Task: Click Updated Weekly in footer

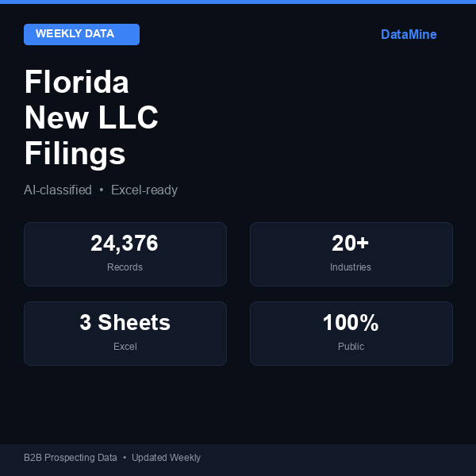Action: click(166, 458)
